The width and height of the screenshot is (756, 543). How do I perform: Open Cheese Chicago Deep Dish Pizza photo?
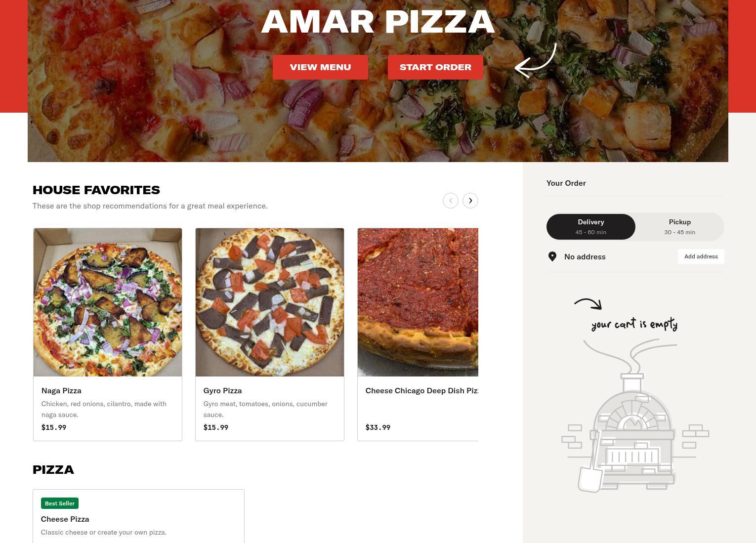click(418, 302)
